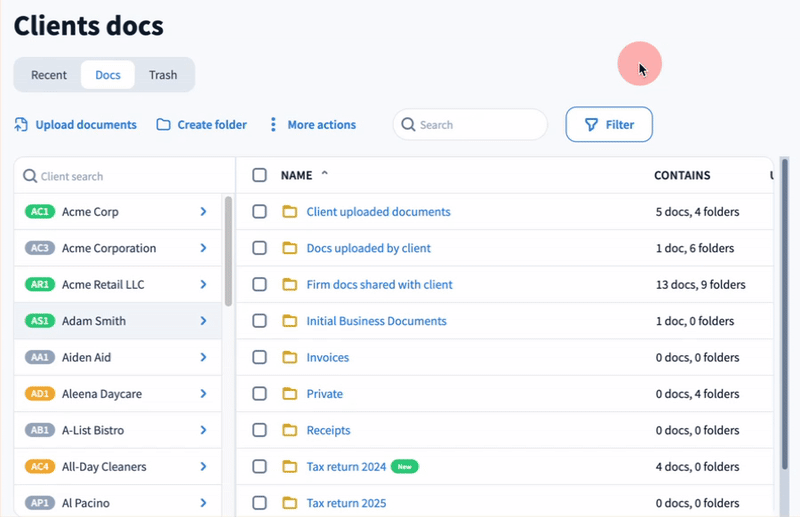Open the Trash tab

click(x=163, y=75)
